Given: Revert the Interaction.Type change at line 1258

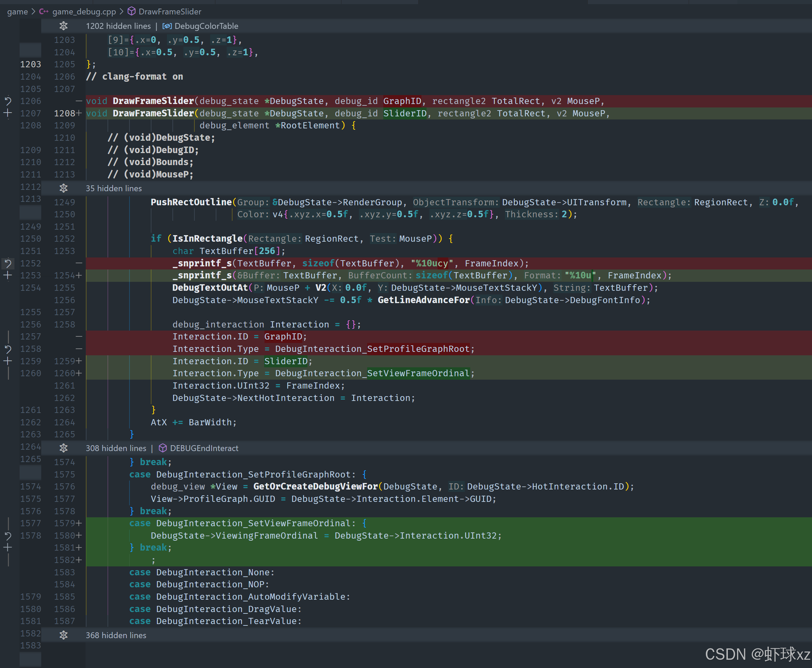Looking at the screenshot, I should tap(8, 349).
